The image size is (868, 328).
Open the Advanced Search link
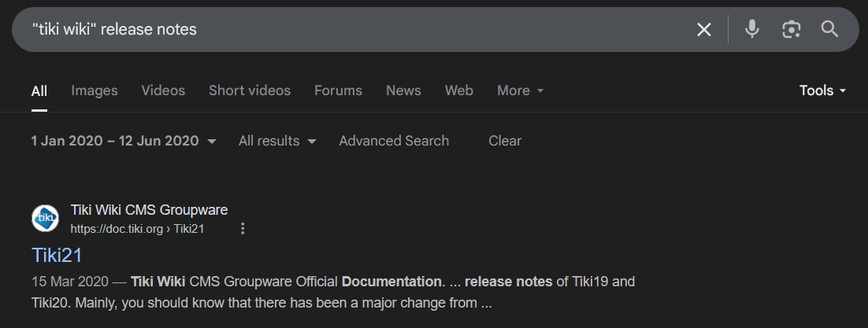click(394, 141)
